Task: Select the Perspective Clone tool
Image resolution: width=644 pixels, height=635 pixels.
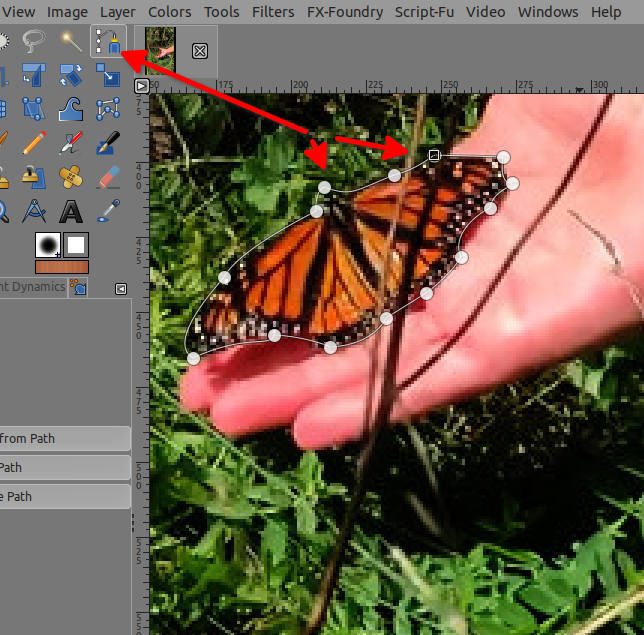Action: (x=33, y=177)
